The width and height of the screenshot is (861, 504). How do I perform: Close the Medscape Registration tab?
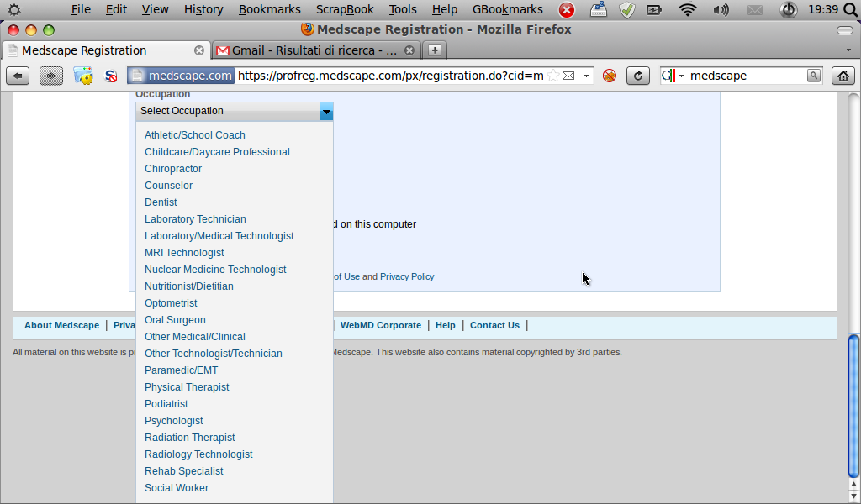pyautogui.click(x=198, y=50)
